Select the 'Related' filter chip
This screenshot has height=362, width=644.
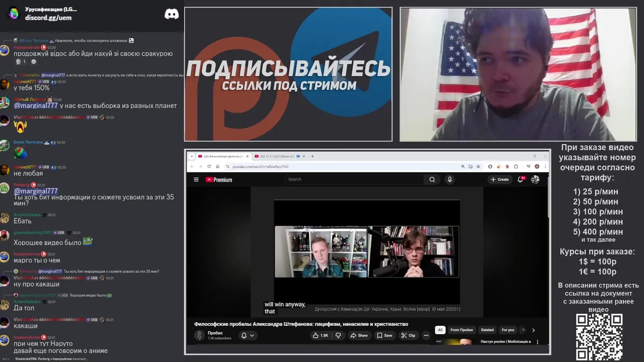(487, 330)
